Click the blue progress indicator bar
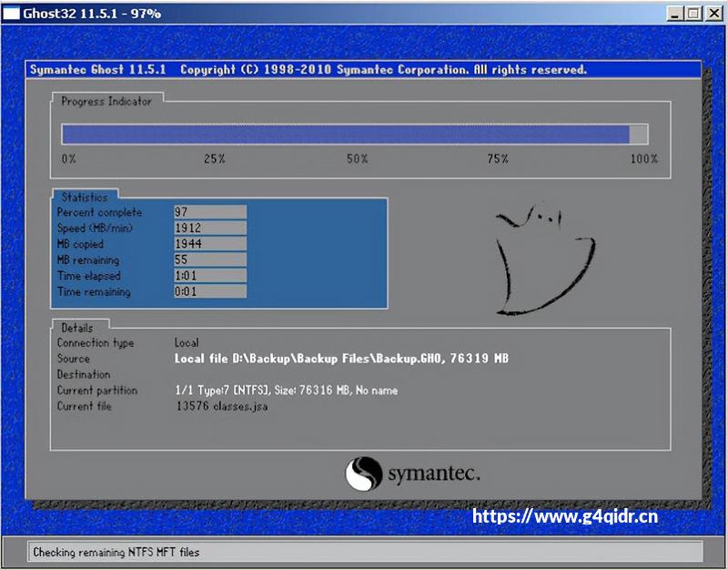This screenshot has height=570, width=728. 355,134
